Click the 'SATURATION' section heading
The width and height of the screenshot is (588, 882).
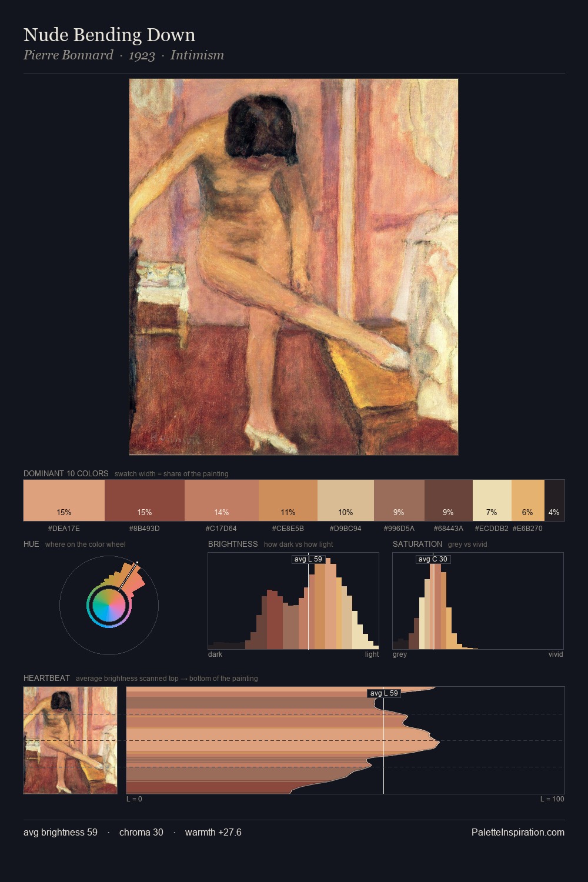pos(417,544)
